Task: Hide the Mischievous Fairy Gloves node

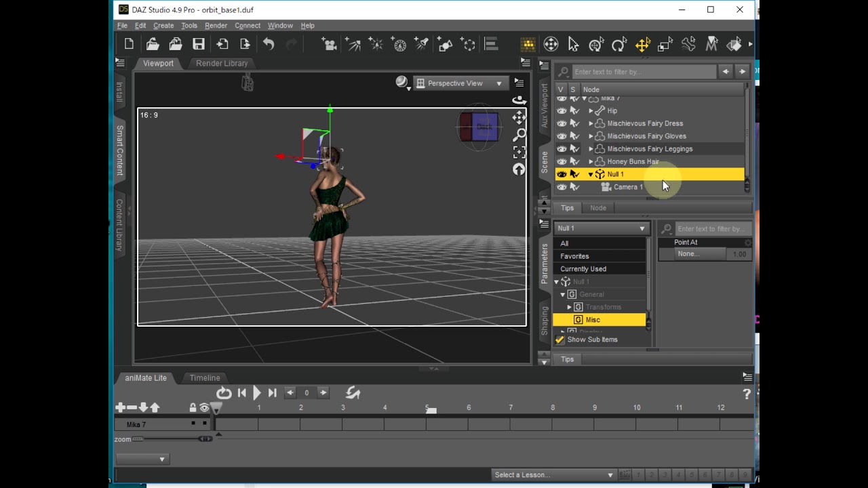Action: pyautogui.click(x=561, y=136)
